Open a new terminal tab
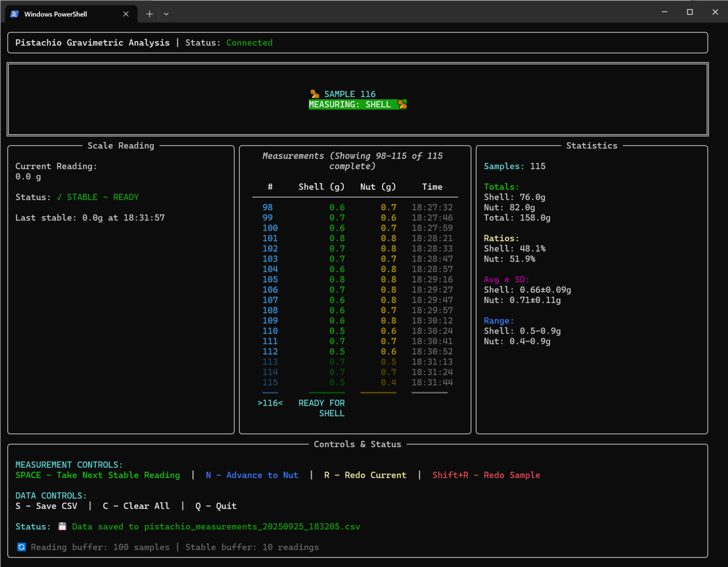Viewport: 728px width, 567px height. click(149, 14)
